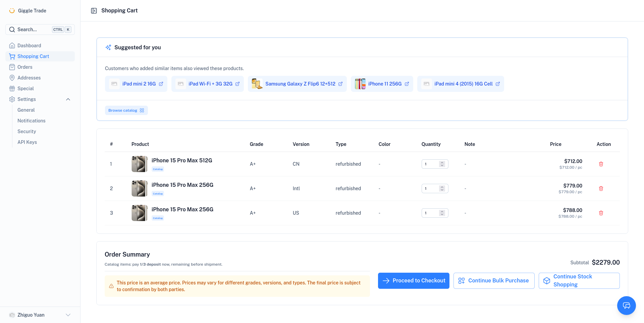Open iPhone 11 256G external link icon
644x323 pixels.
[407, 84]
